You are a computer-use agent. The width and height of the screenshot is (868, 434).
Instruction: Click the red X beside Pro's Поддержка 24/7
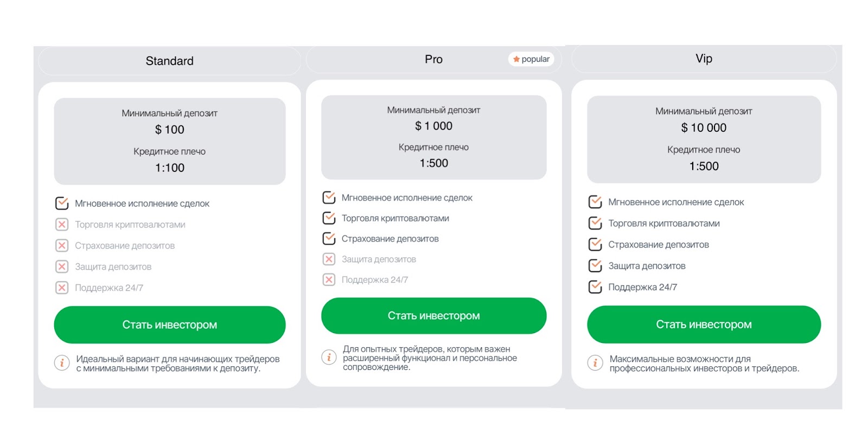click(329, 280)
